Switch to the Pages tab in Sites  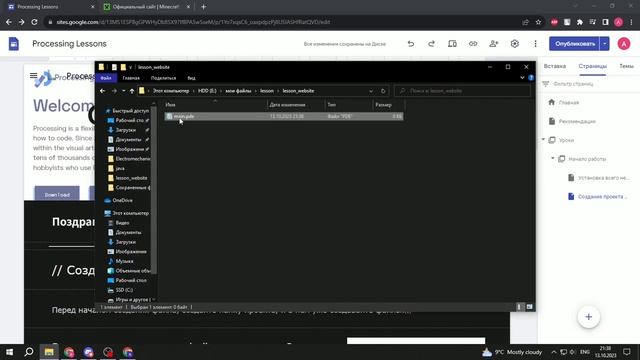[x=592, y=66]
